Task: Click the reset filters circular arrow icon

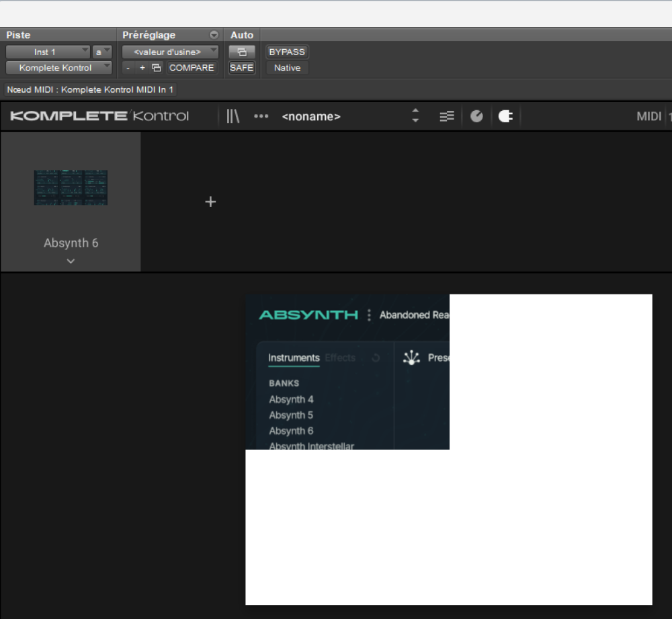Action: click(376, 358)
